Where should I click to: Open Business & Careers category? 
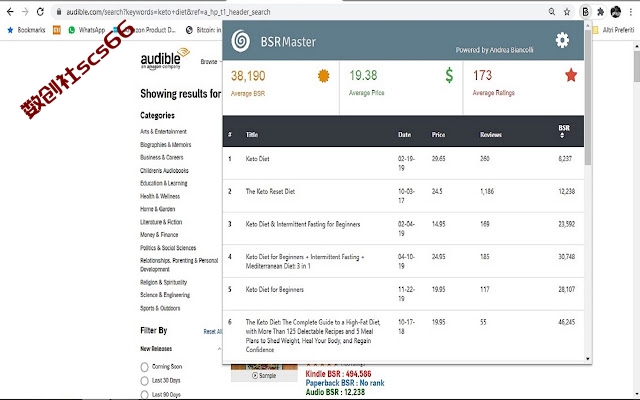pos(162,157)
